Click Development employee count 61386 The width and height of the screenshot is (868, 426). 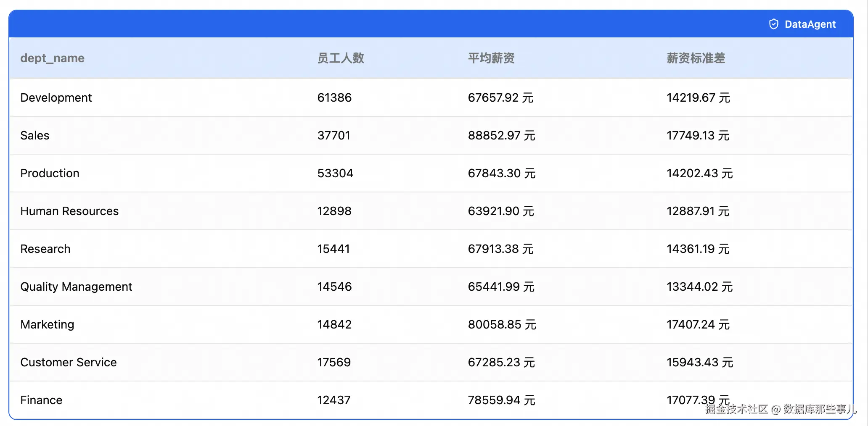pyautogui.click(x=334, y=97)
